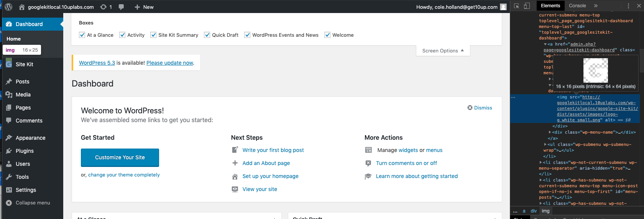Click the updates refresh icon

click(x=103, y=7)
